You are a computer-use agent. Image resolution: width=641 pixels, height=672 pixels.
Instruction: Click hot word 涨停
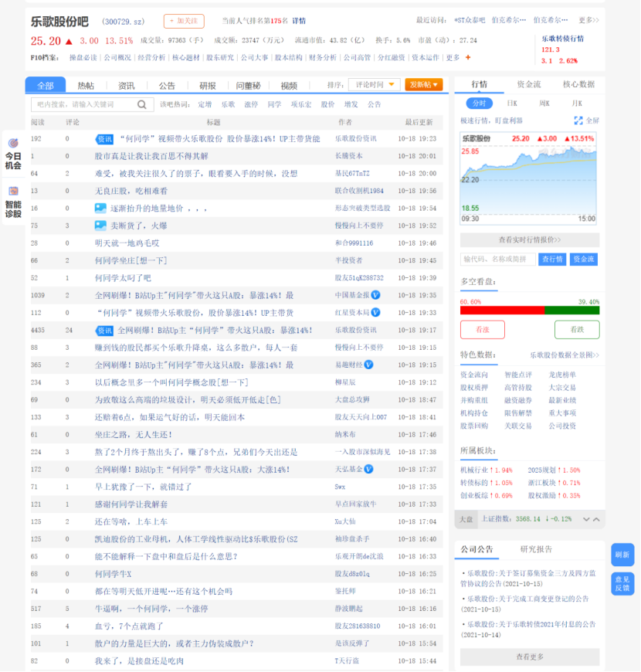click(251, 104)
